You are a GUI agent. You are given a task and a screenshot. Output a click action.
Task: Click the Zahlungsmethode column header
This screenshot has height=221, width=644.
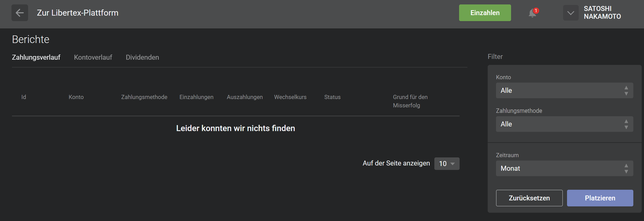pos(144,97)
